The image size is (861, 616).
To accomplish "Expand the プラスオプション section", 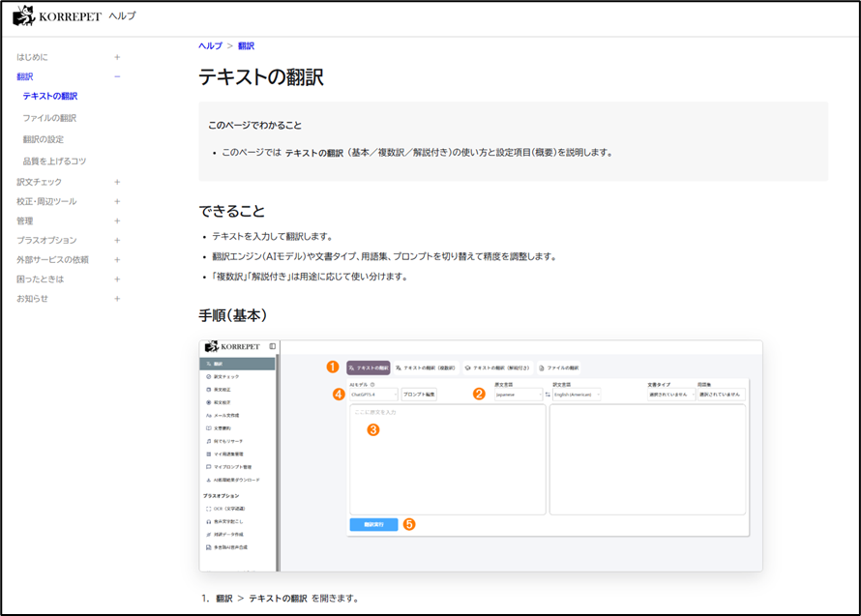I will (x=117, y=240).
